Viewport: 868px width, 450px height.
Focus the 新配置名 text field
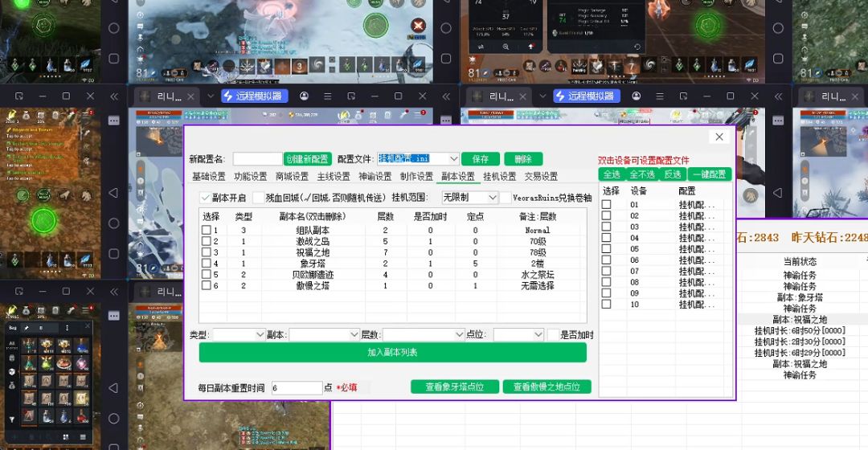[258, 159]
